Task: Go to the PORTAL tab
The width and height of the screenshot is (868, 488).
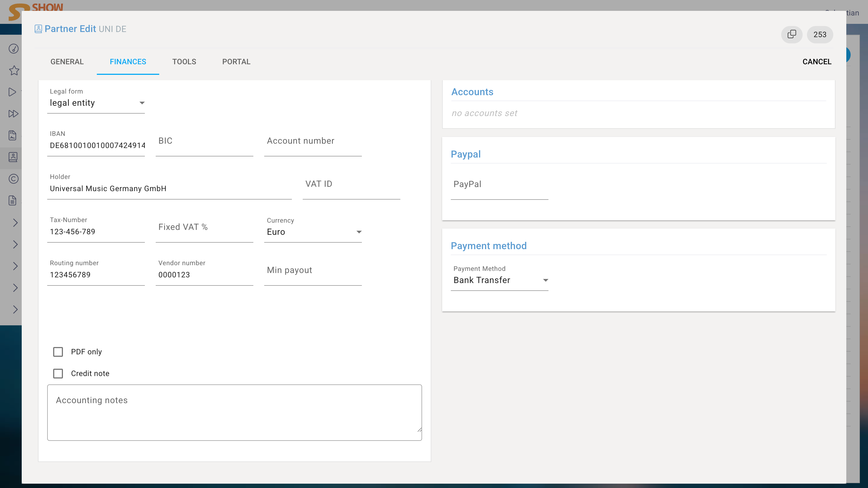Action: click(x=236, y=62)
